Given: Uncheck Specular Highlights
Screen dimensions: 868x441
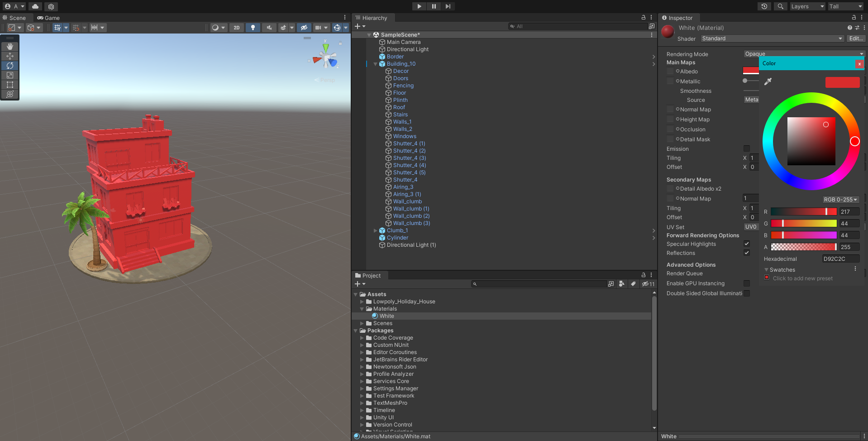Looking at the screenshot, I should [747, 244].
